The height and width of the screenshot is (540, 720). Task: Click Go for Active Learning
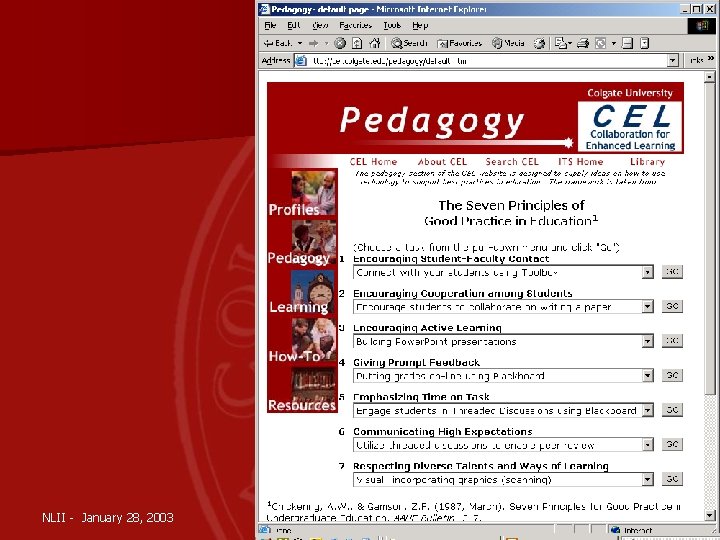click(x=672, y=341)
